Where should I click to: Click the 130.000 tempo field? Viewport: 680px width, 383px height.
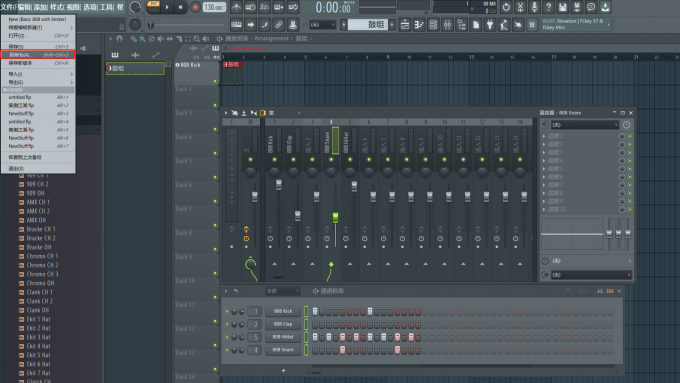[214, 7]
